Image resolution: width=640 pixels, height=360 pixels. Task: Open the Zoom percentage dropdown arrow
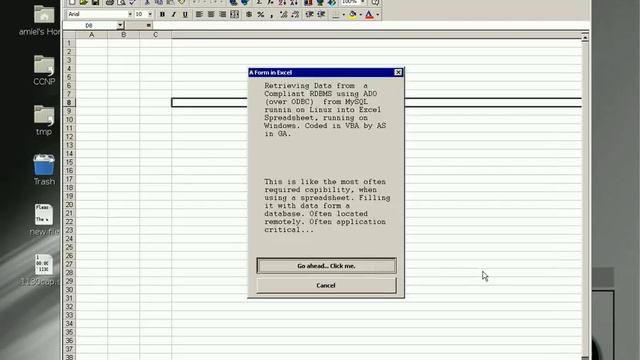[362, 2]
